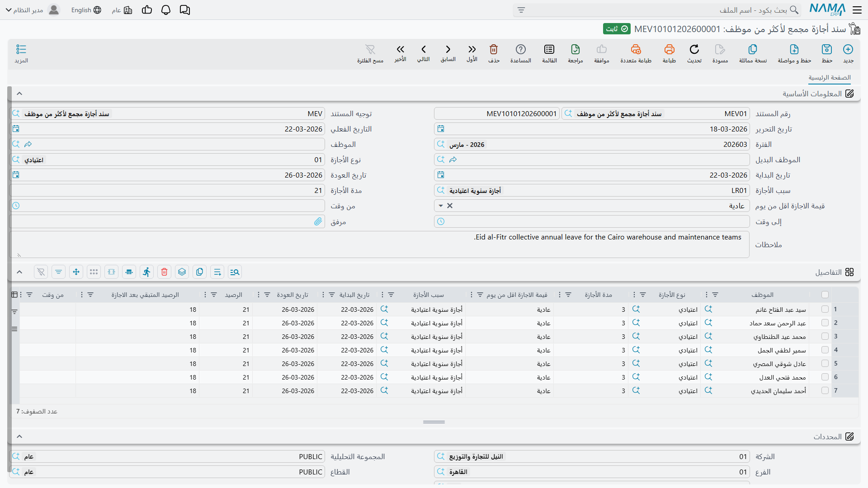
Task: Click مسح الفلترة clear filter icon
Action: point(370,49)
